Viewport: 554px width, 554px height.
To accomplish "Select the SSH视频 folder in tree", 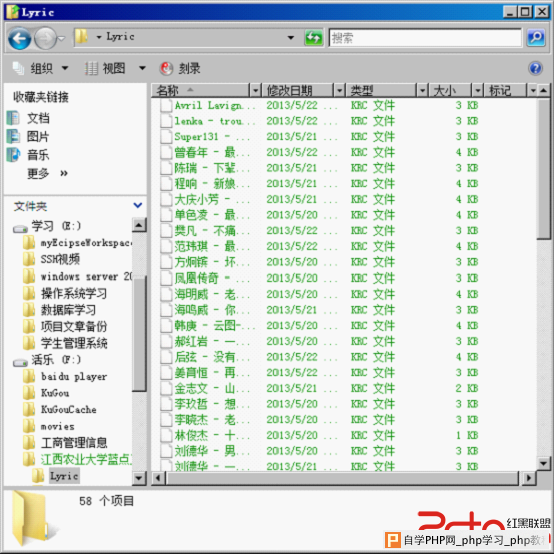I will pyautogui.click(x=60, y=259).
